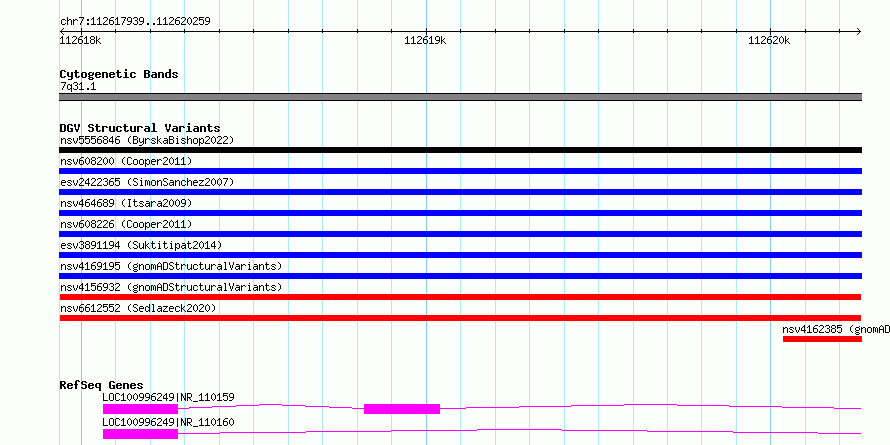Open nsv608226 (Cooper2011) label
The image size is (890, 445).
pyautogui.click(x=126, y=224)
